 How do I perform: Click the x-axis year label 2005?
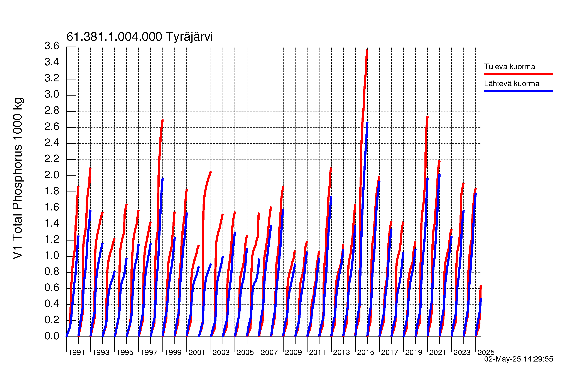point(245,352)
